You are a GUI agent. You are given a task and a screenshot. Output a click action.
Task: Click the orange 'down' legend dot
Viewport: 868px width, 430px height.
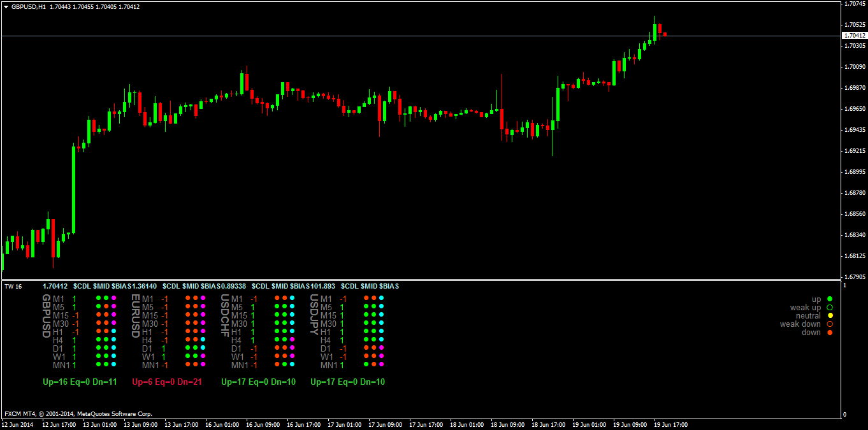tap(830, 332)
